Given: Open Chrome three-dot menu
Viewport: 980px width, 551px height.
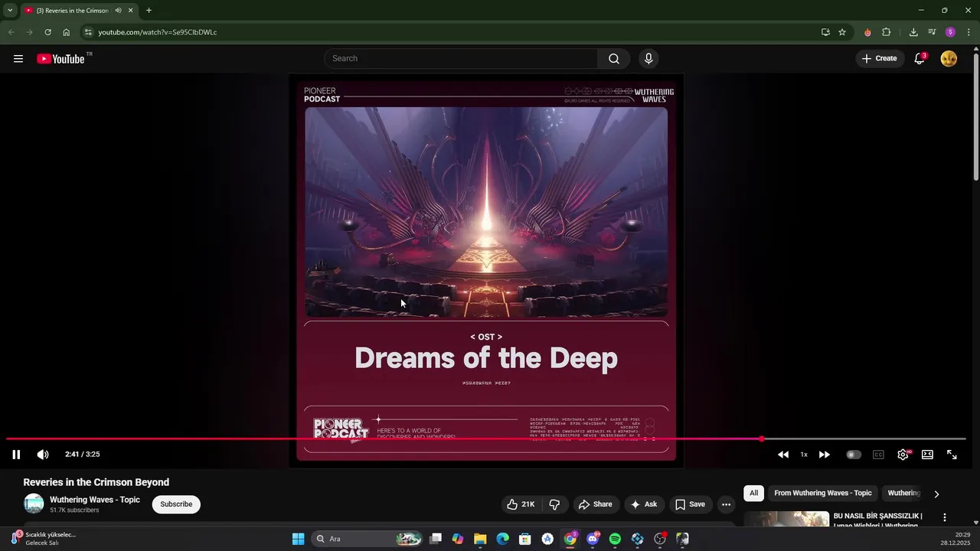Looking at the screenshot, I should (969, 32).
